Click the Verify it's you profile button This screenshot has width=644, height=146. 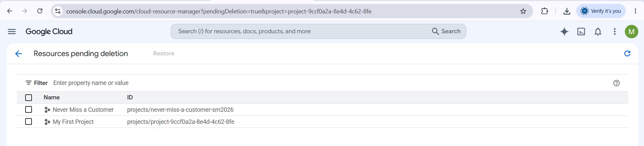tap(601, 11)
